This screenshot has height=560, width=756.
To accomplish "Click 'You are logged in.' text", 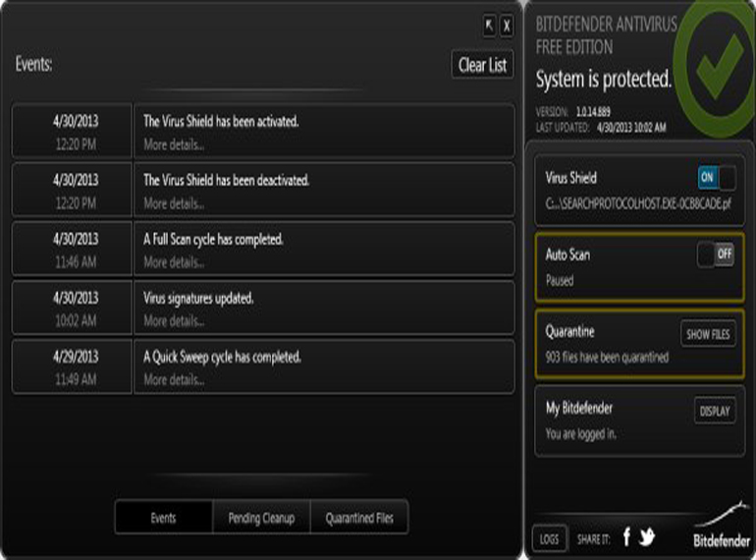I will (x=581, y=434).
